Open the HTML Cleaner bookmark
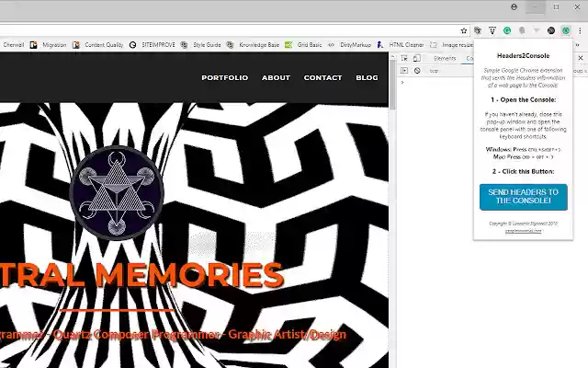The height and width of the screenshot is (368, 588). (401, 45)
